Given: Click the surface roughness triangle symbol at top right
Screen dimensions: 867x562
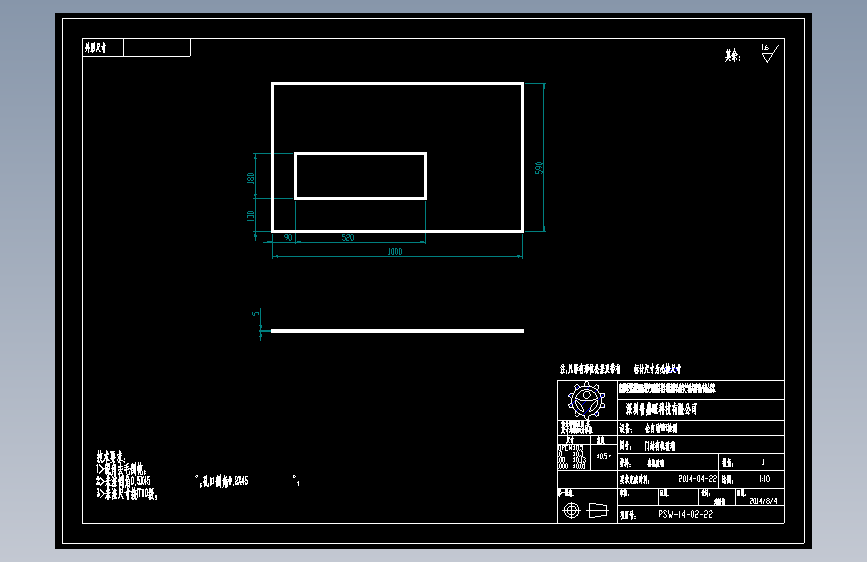Looking at the screenshot, I should tap(770, 54).
